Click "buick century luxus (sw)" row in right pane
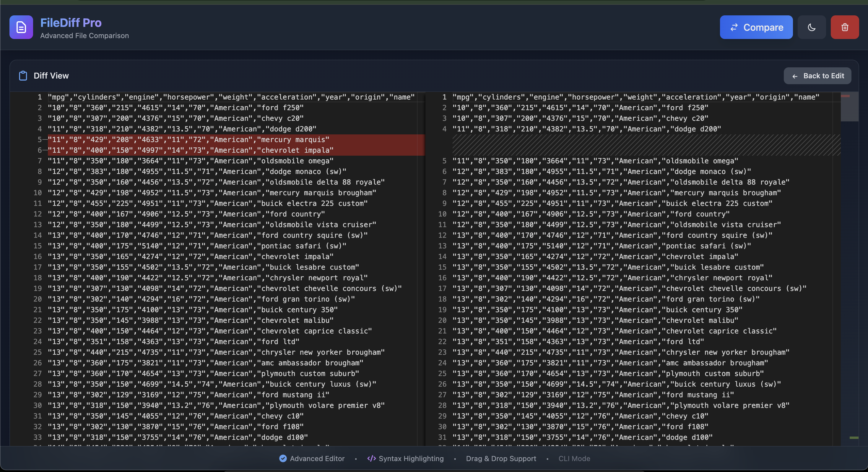 tap(617, 384)
